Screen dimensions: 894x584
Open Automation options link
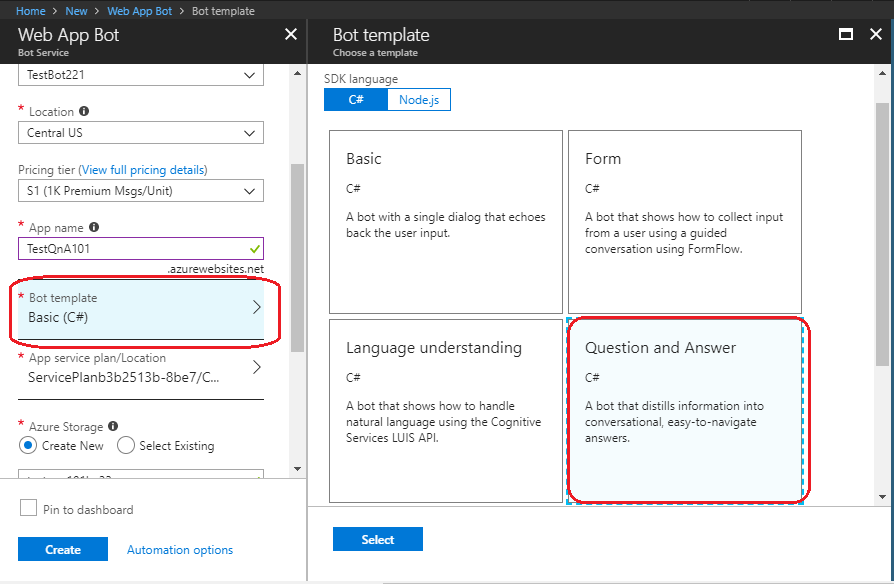[x=180, y=550]
